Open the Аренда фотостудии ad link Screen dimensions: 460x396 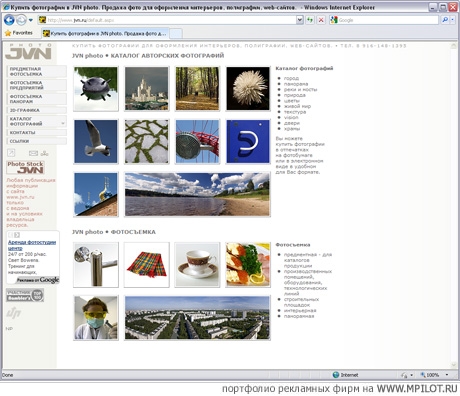[x=32, y=245]
